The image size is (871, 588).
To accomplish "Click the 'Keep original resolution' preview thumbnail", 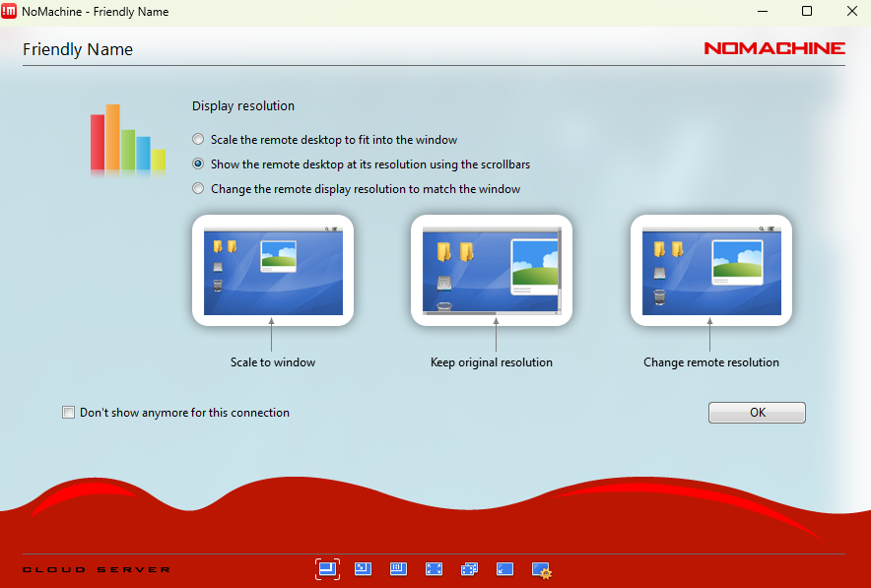I will click(492, 271).
